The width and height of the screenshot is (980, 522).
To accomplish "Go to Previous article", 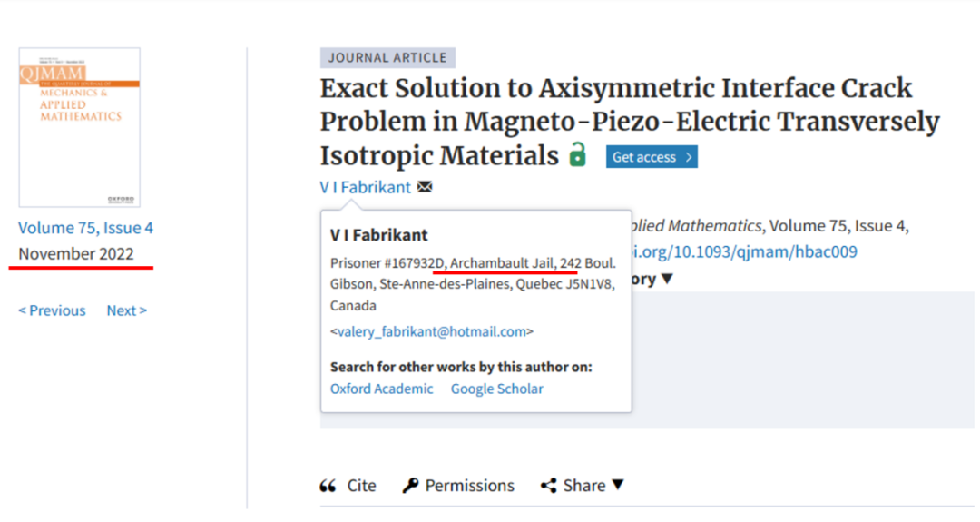I will tap(52, 310).
